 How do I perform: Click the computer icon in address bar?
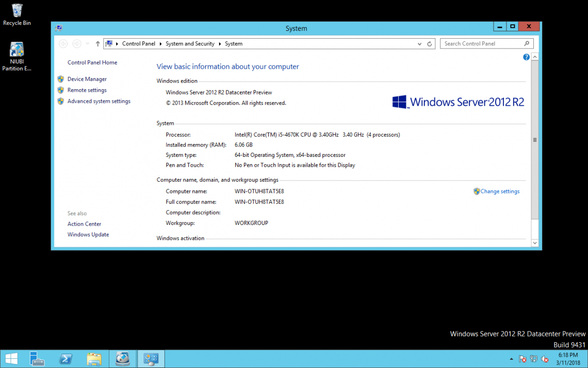coord(109,43)
